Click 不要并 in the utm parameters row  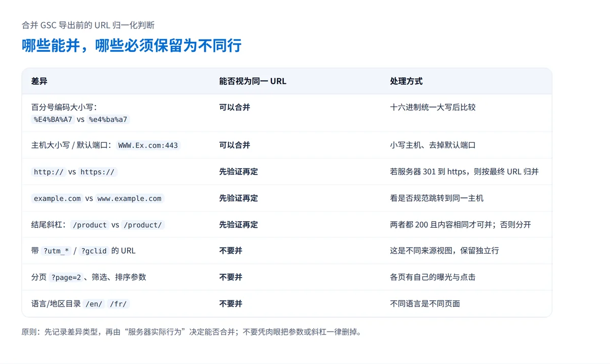click(231, 251)
